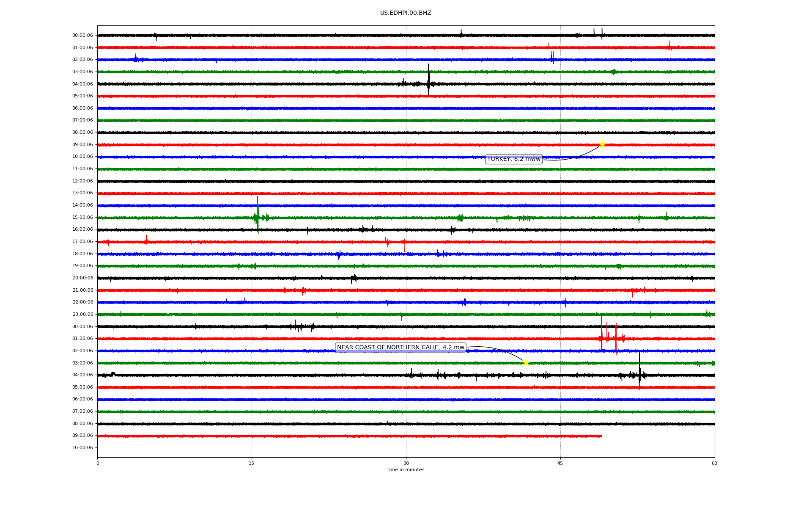Click the 15:00:06 row time label

pos(82,218)
